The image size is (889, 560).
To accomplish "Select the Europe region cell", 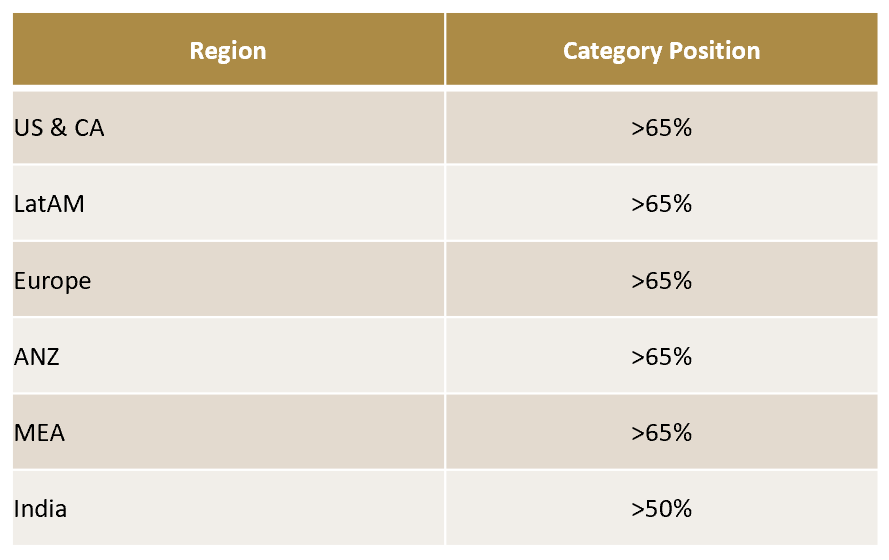I will (x=52, y=281).
